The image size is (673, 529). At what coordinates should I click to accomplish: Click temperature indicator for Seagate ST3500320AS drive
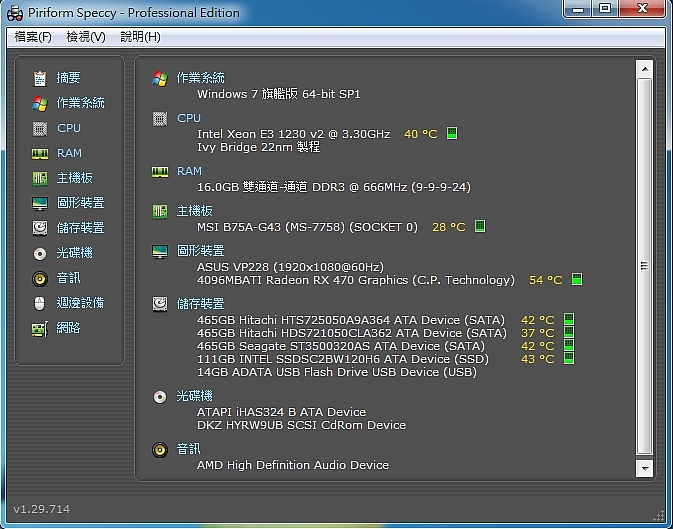point(569,345)
